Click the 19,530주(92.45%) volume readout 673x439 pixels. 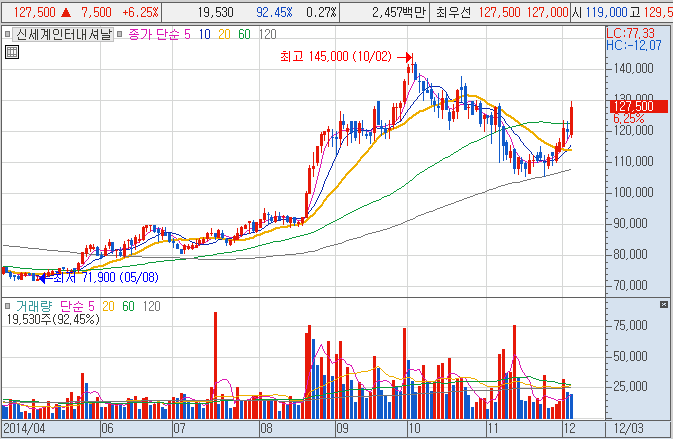[x=53, y=319]
